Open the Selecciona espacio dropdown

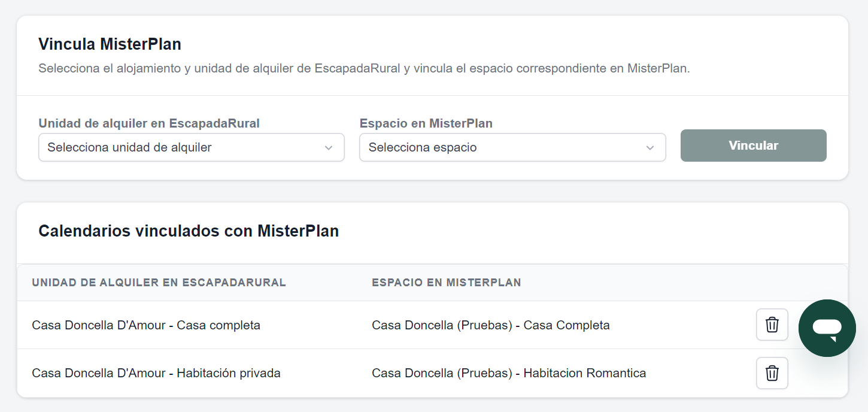point(512,147)
